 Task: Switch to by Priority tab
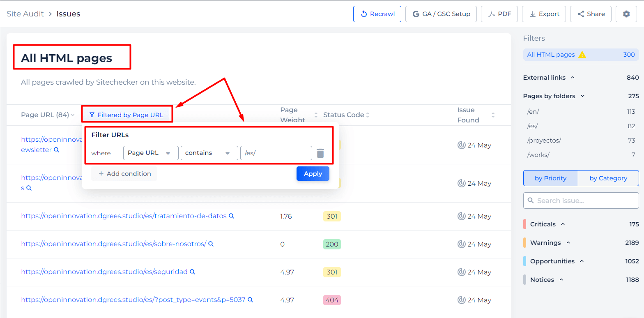click(x=550, y=178)
